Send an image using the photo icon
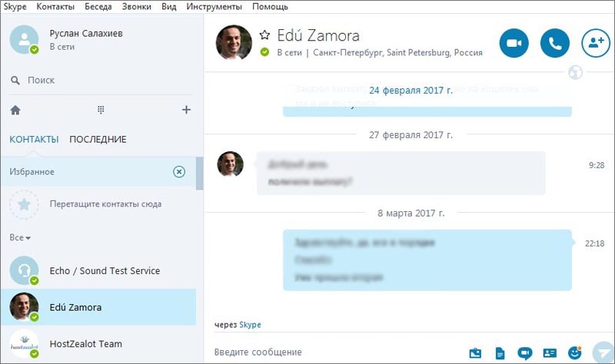615x364 pixels. pos(475,353)
